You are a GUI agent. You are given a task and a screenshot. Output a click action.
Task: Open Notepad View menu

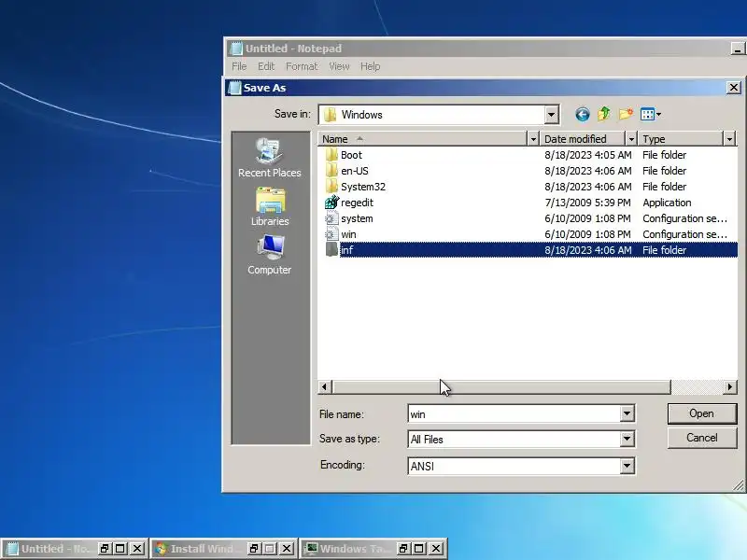coord(339,66)
